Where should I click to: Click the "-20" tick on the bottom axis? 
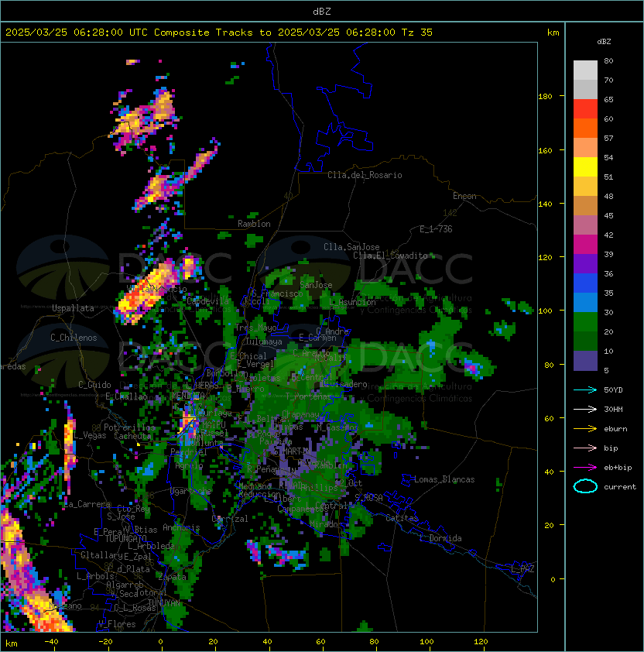pos(105,642)
